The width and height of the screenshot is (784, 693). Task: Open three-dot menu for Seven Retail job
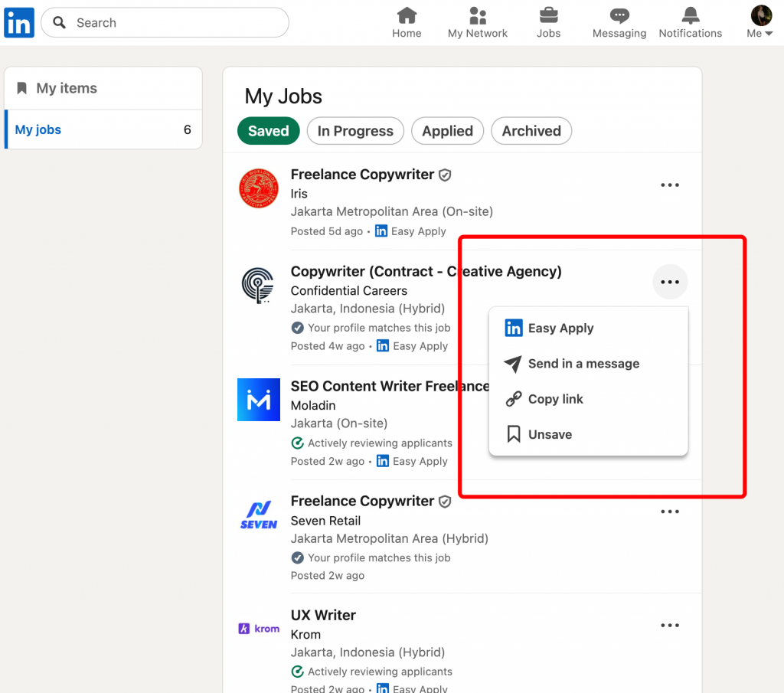(x=670, y=512)
